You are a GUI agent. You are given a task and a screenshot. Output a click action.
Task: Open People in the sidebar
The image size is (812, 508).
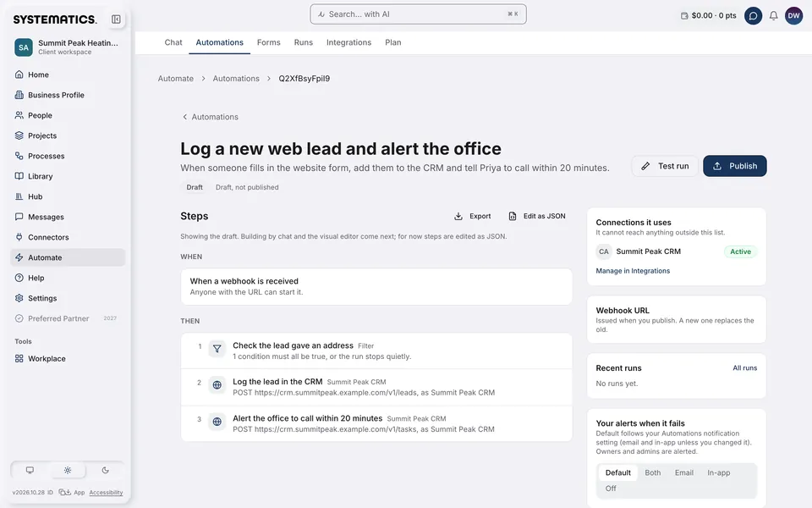tap(68, 115)
